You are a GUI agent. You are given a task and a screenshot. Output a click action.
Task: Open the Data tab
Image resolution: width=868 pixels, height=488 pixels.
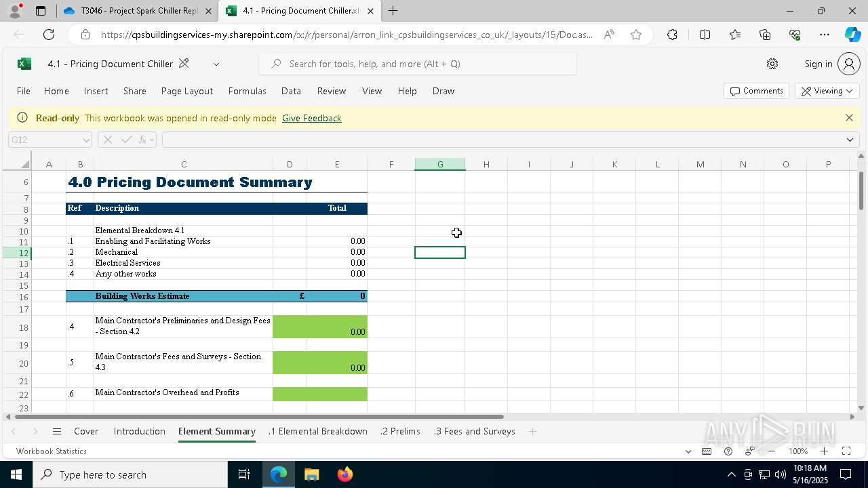coord(291,91)
